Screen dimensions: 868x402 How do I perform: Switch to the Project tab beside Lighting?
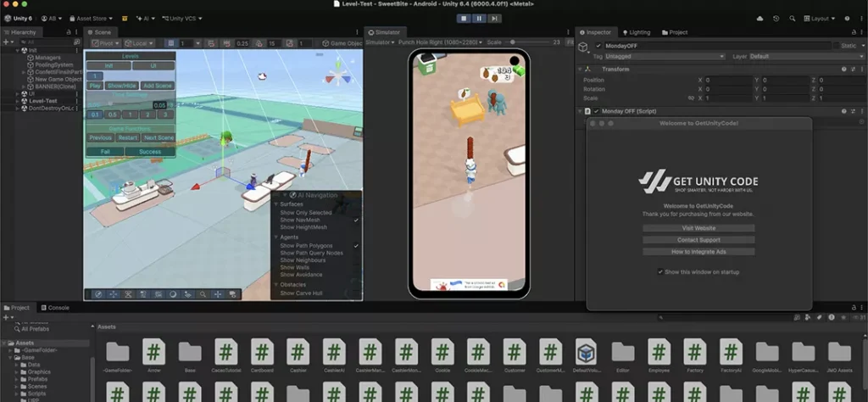(x=676, y=32)
